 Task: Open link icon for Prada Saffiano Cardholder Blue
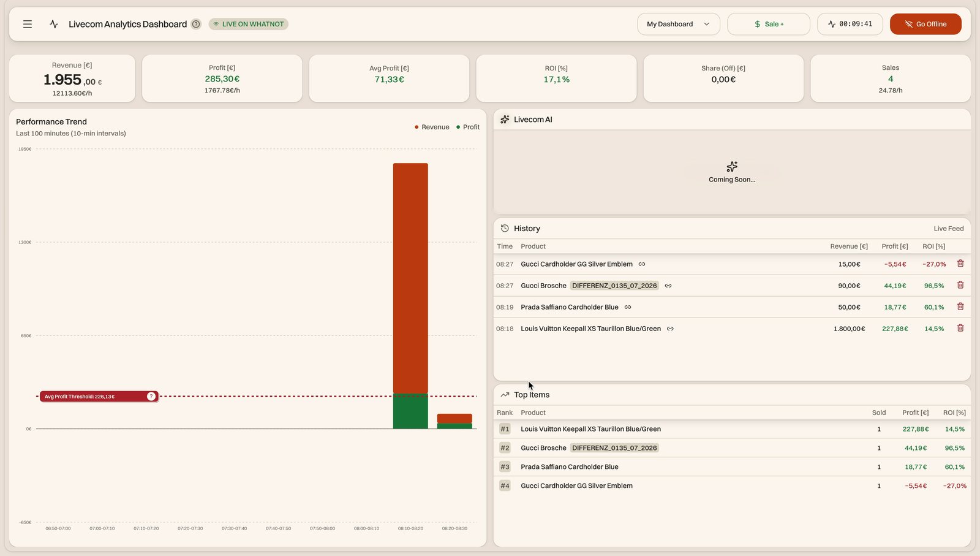click(x=628, y=307)
